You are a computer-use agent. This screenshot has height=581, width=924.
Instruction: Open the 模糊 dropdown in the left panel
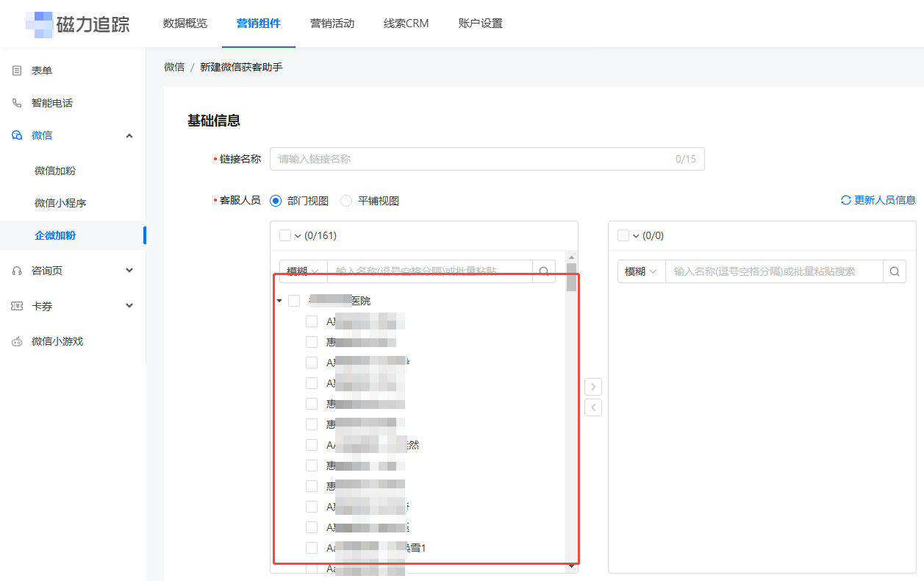301,271
